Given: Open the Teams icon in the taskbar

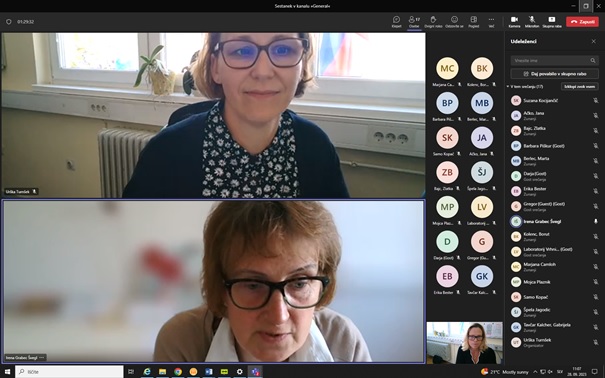Looking at the screenshot, I should pos(255,372).
